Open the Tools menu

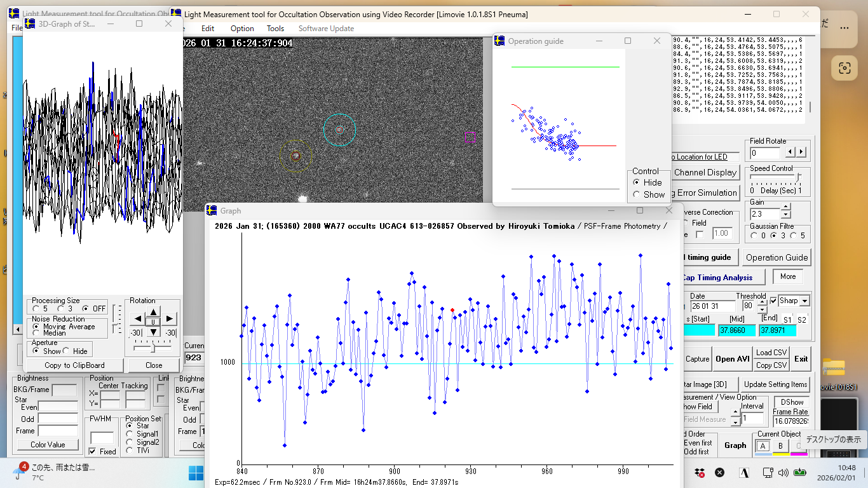click(275, 29)
